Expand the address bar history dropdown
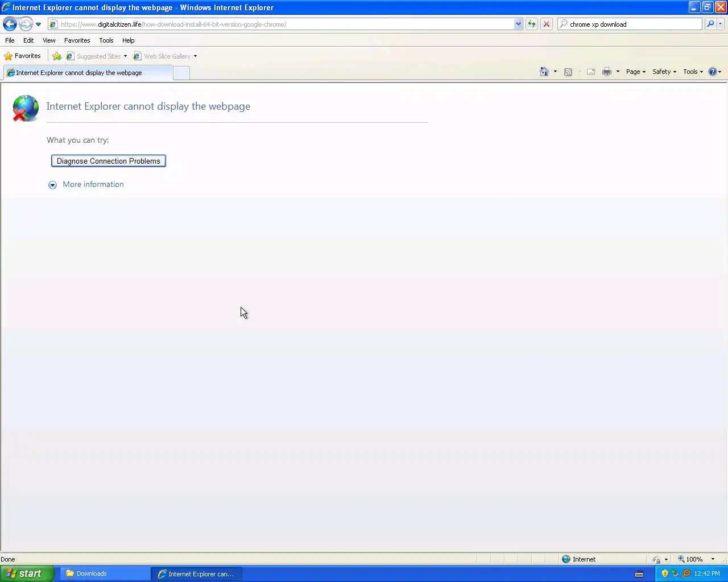 pyautogui.click(x=518, y=24)
